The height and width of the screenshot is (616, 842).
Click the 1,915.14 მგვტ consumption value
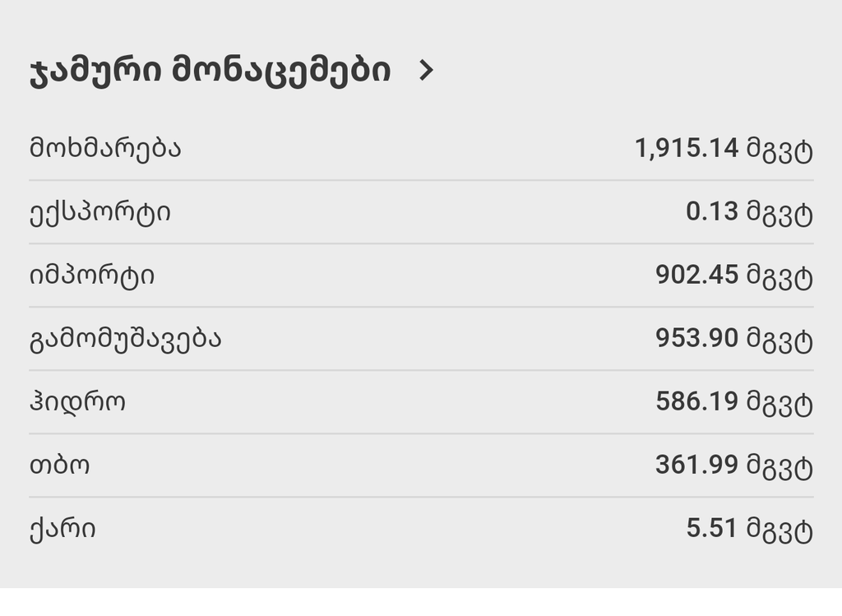(x=724, y=149)
